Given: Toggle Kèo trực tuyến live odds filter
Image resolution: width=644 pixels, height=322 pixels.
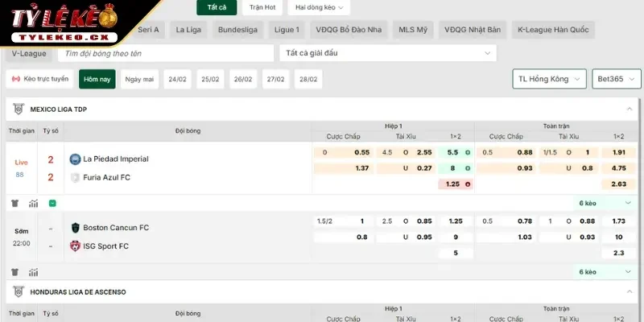Looking at the screenshot, I should [40, 79].
